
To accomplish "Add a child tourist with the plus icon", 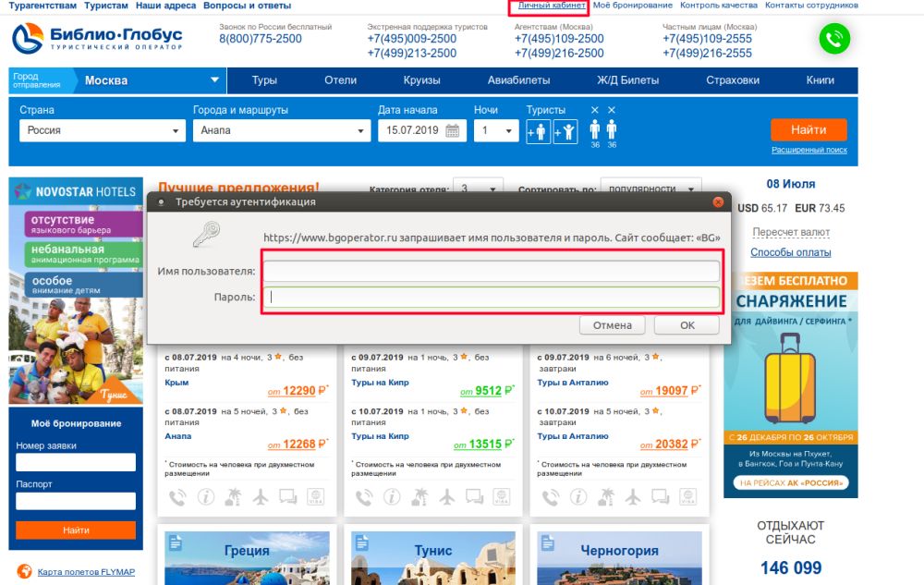I will pyautogui.click(x=565, y=132).
